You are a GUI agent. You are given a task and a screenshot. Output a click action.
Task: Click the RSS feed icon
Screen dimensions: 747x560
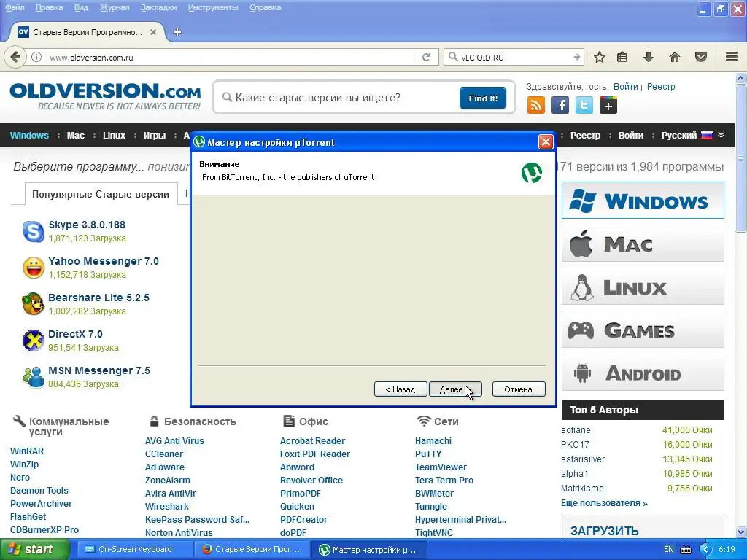click(x=536, y=105)
